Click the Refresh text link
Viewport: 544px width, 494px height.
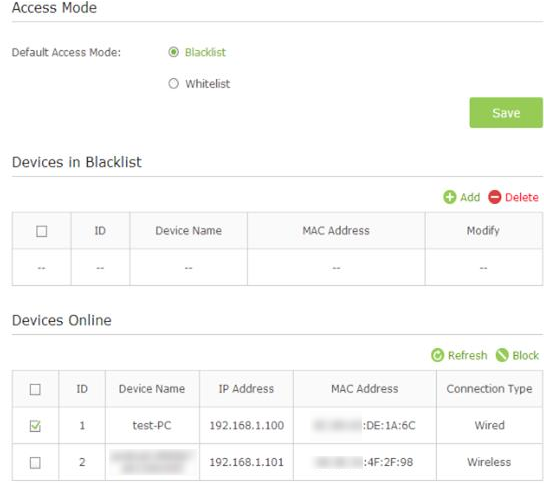tap(467, 355)
